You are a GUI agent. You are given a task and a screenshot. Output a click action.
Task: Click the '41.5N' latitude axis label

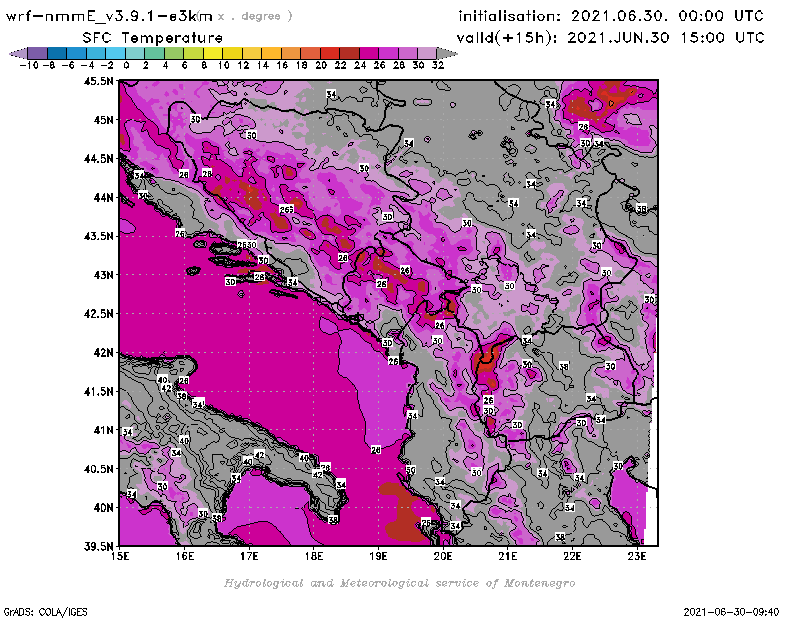tap(98, 391)
